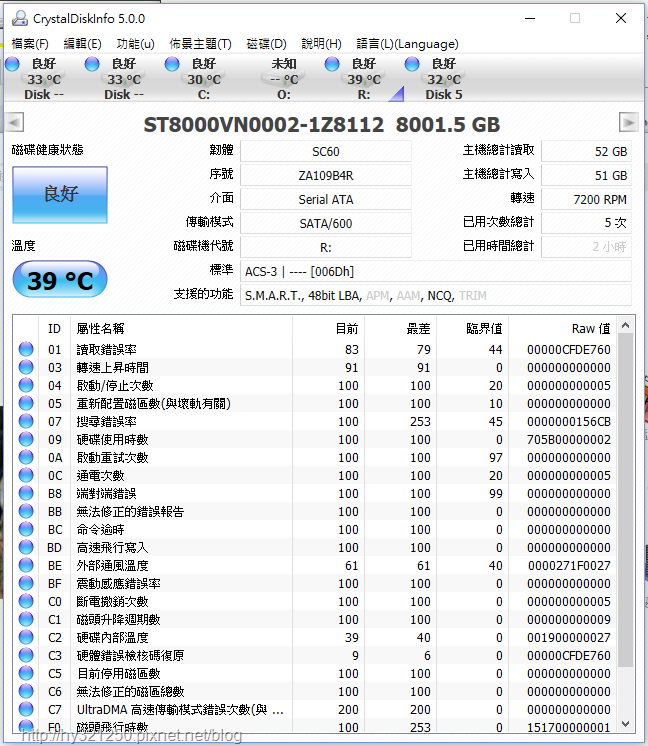Click the status orb for attribute C7
Viewport: 648px width, 746px height.
click(26, 709)
